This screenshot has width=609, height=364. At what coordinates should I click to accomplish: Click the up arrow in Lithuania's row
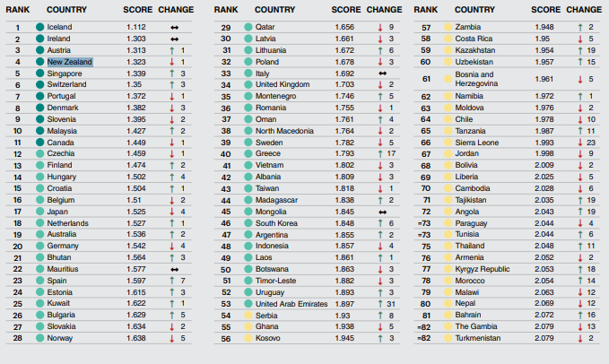380,50
